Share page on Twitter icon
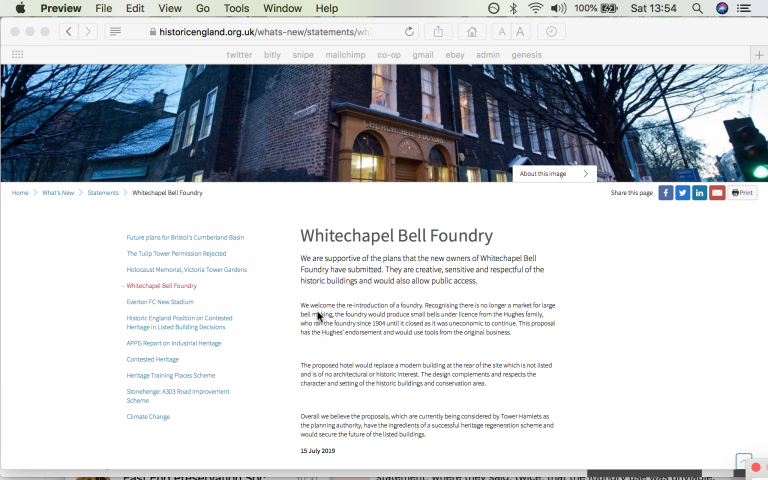 coord(682,193)
